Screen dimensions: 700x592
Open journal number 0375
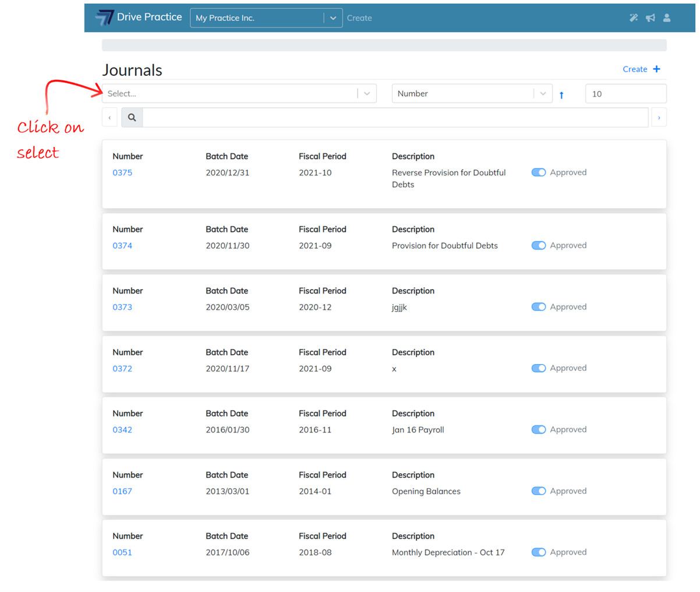pyautogui.click(x=122, y=172)
